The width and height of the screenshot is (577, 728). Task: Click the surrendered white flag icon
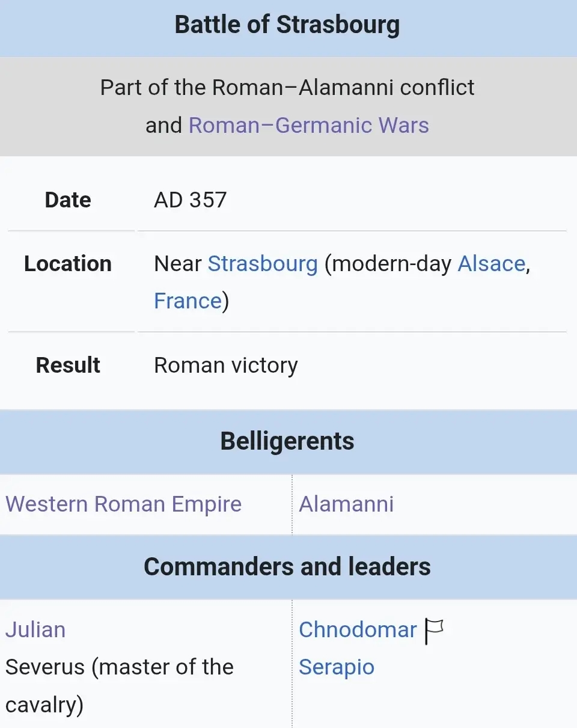coord(434,631)
